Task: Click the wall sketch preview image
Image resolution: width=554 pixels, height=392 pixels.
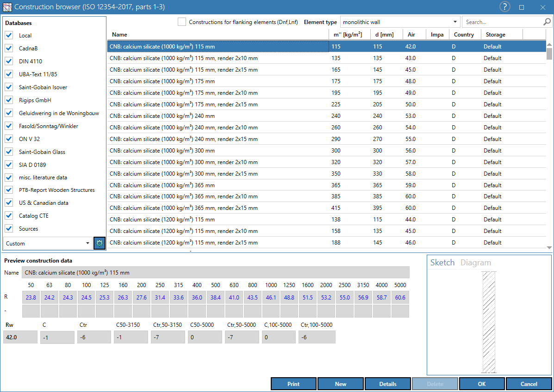Action: coord(489,322)
